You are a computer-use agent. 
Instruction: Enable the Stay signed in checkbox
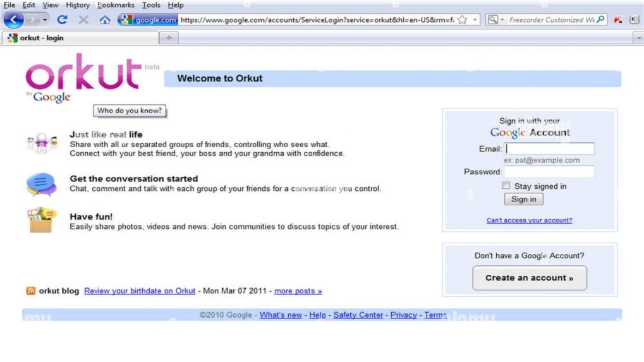coord(506,186)
